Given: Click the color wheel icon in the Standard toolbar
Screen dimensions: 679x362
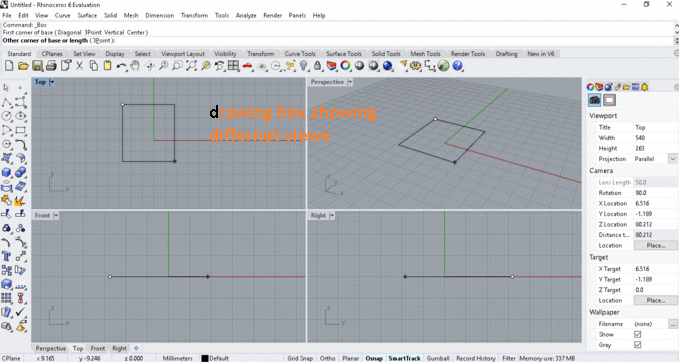Looking at the screenshot, I should point(345,65).
